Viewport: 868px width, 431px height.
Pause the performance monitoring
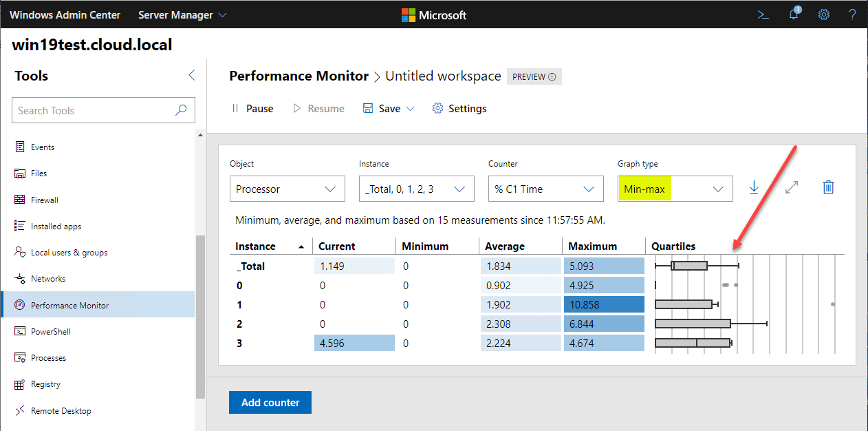point(252,109)
